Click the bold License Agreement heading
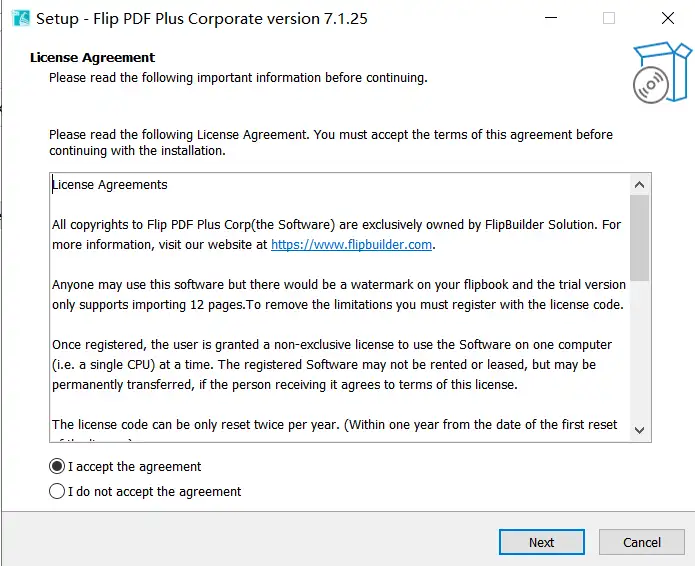The image size is (695, 566). click(93, 58)
